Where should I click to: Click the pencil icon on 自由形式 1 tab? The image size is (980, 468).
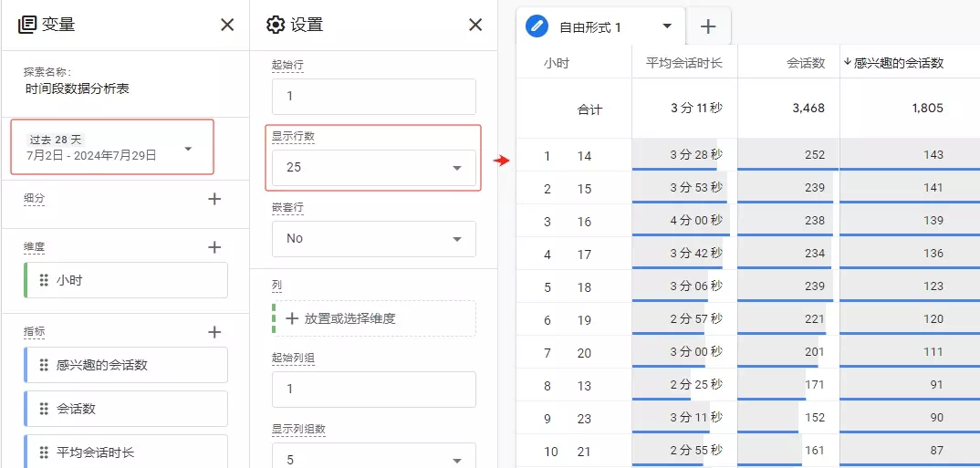537,26
